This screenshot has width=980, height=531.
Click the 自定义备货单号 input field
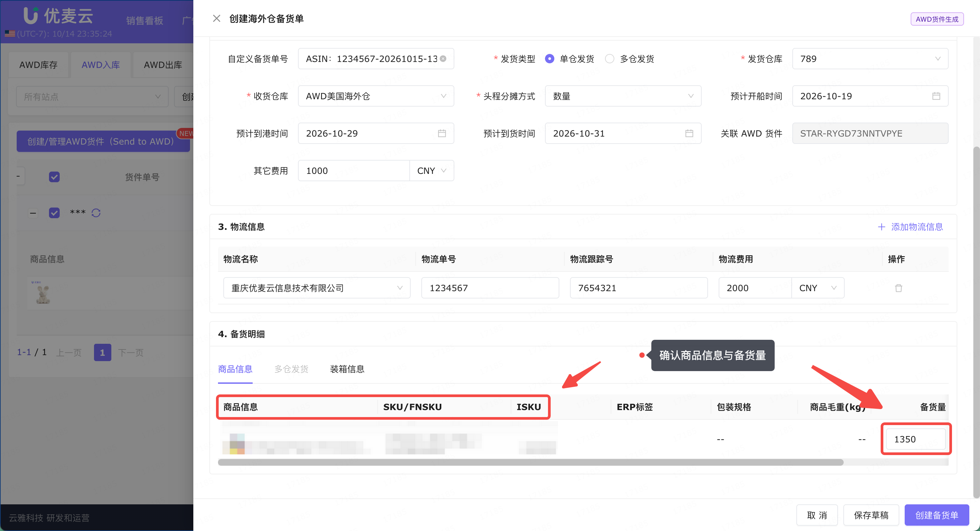[x=376, y=59]
